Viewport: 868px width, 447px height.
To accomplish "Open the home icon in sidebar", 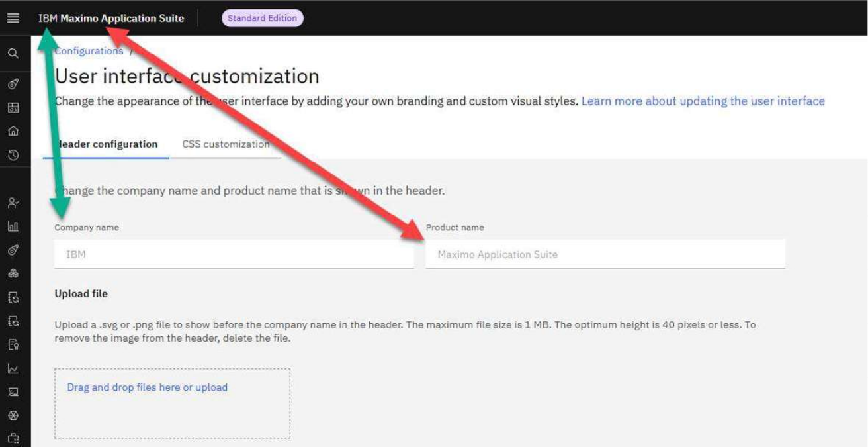I will (13, 131).
